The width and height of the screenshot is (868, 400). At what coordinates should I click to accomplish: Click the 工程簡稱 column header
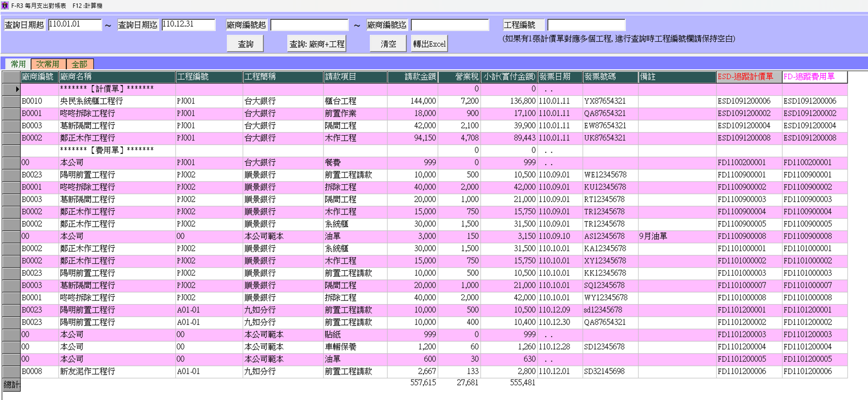(283, 77)
